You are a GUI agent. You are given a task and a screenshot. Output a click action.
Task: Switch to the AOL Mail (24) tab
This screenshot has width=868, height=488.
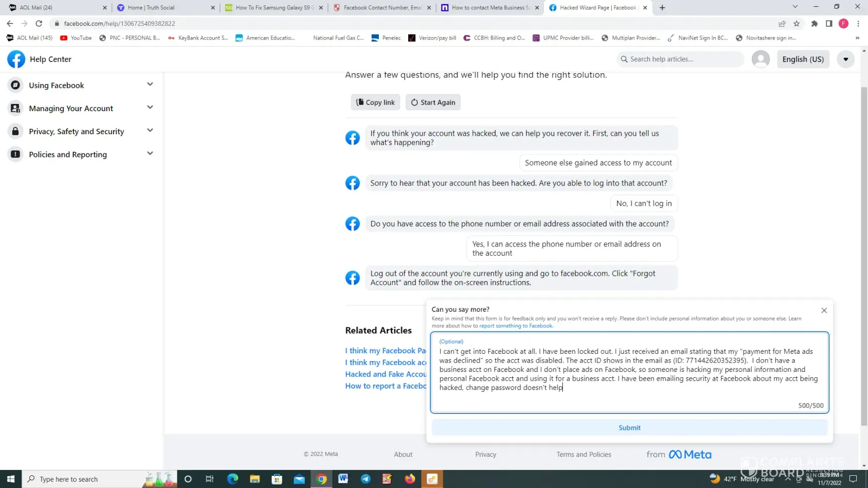point(56,8)
